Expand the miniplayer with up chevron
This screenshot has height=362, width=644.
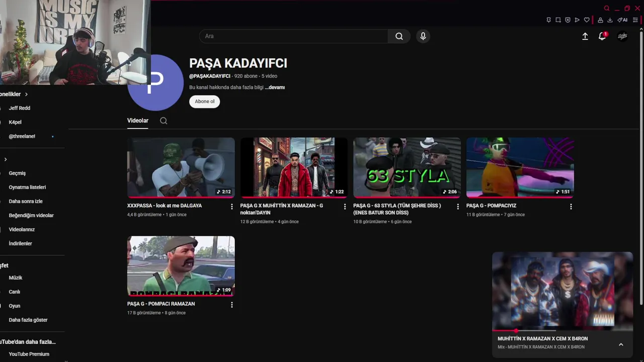[621, 344]
